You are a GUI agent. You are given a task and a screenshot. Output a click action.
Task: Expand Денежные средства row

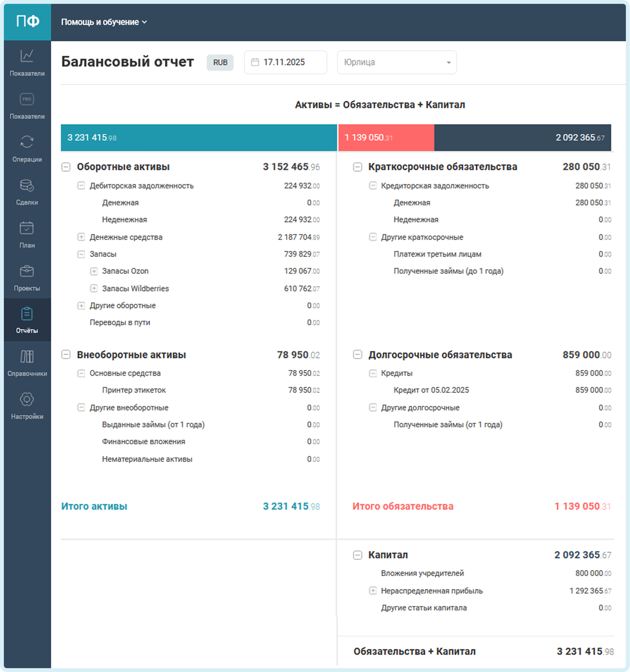(81, 237)
